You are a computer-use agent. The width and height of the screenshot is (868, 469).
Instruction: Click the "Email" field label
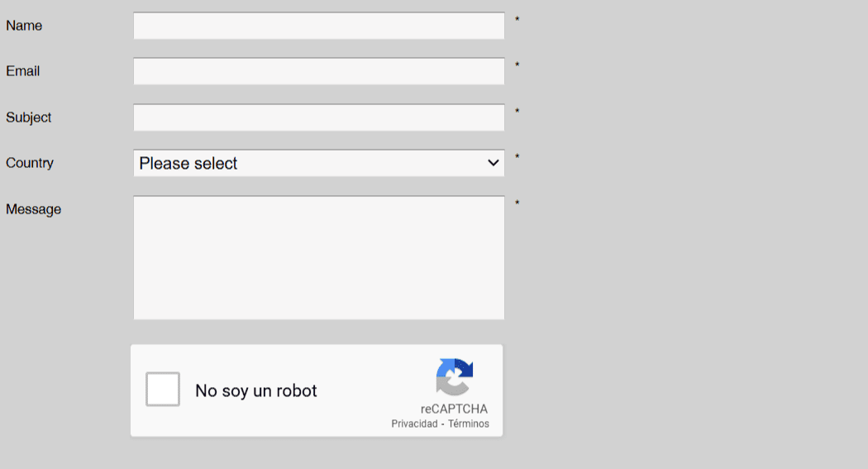pos(23,71)
